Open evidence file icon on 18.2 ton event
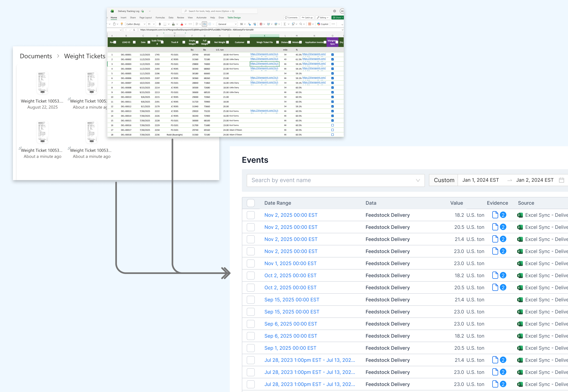 click(495, 215)
